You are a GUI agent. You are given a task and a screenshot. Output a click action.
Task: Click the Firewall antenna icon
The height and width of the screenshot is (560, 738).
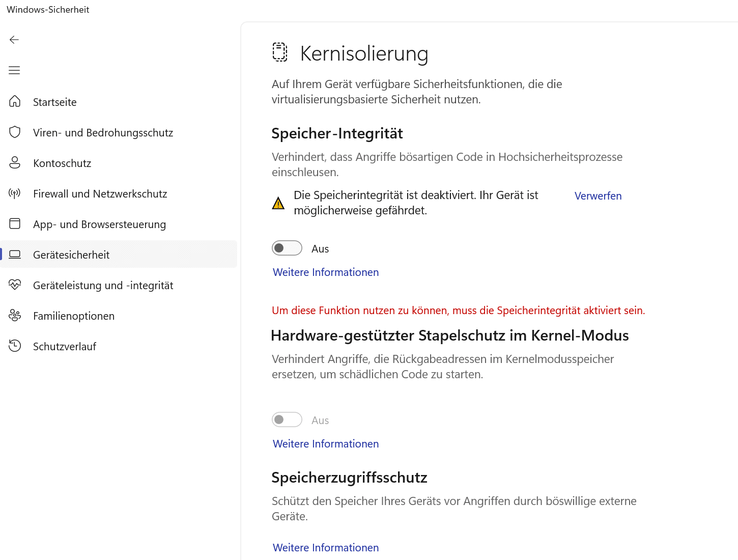coord(15,193)
